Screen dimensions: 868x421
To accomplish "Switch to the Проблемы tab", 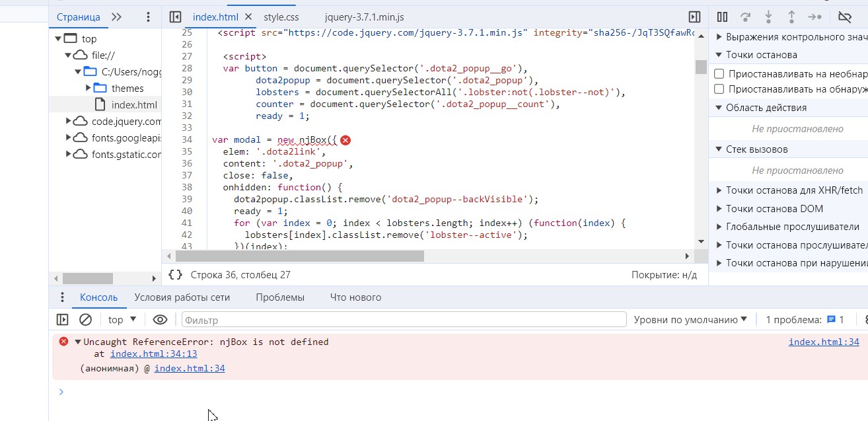I will pyautogui.click(x=280, y=297).
